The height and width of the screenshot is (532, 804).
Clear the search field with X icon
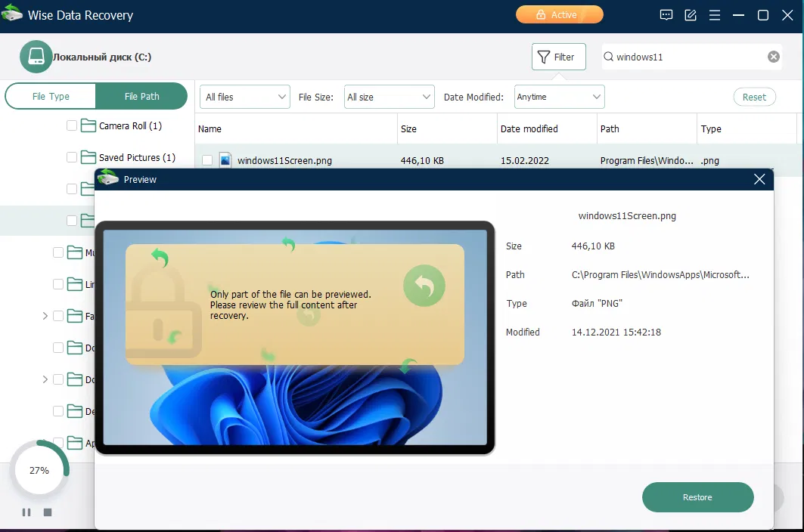[774, 57]
